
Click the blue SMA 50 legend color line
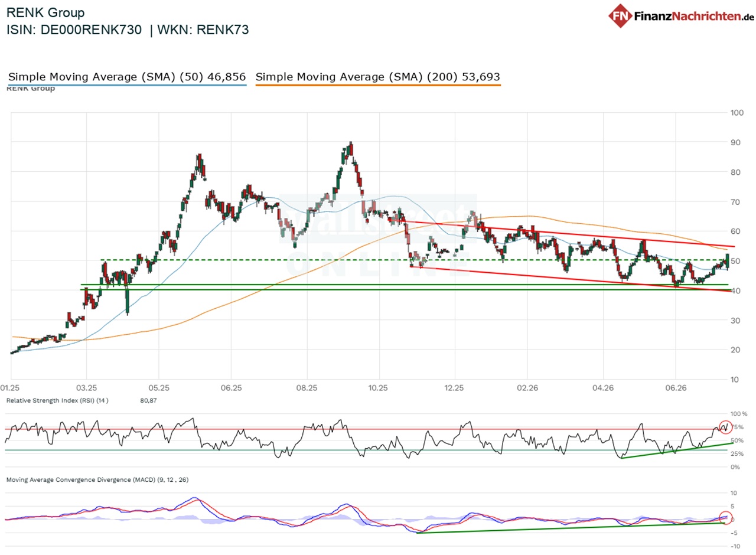pyautogui.click(x=126, y=86)
